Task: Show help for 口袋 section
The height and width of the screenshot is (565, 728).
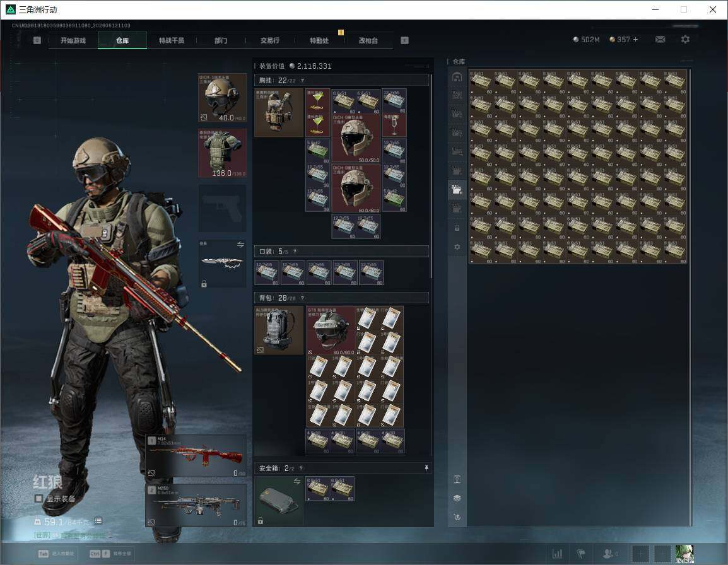Action: [x=295, y=251]
